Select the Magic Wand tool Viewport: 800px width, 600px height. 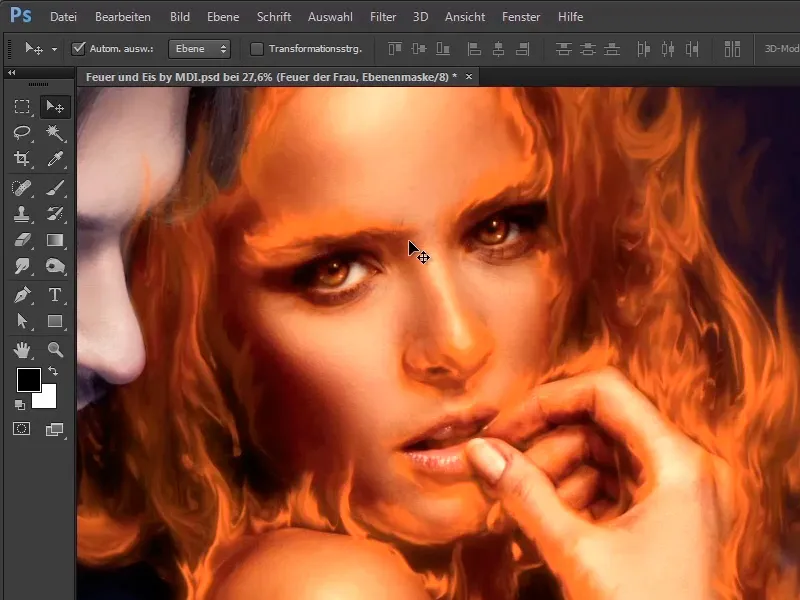pyautogui.click(x=55, y=133)
